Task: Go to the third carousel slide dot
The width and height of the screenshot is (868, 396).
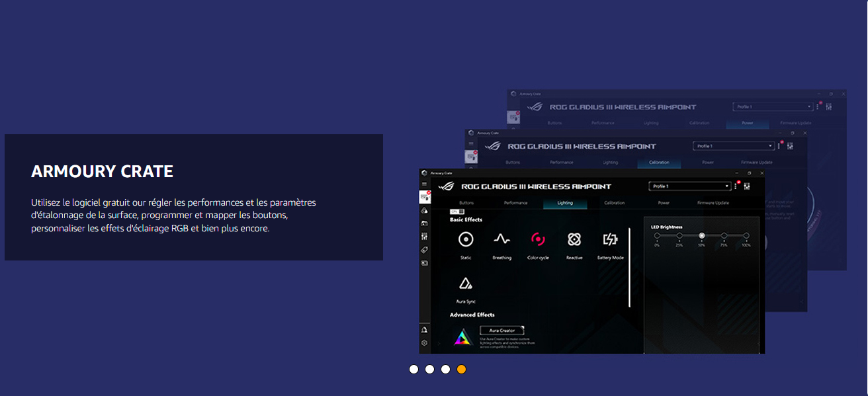Action: (445, 369)
